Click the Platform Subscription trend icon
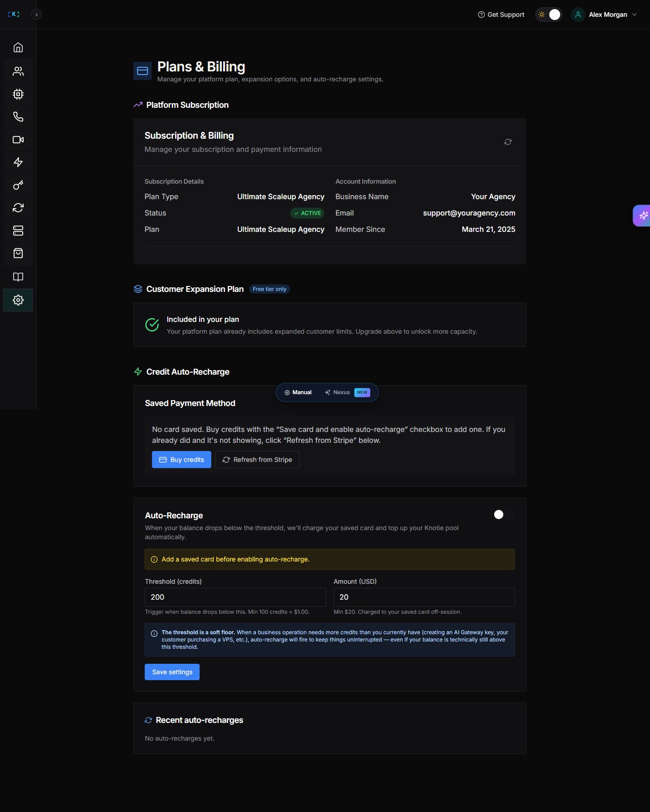The image size is (650, 812). 138,105
